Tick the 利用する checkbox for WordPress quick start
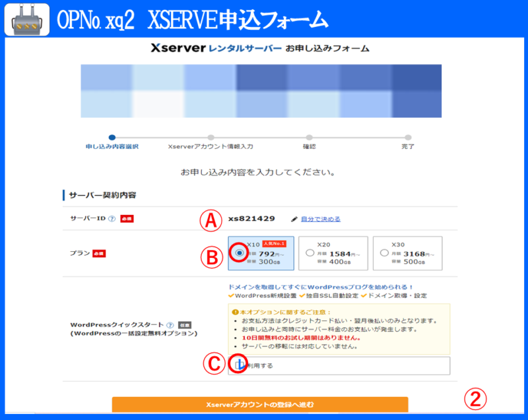This screenshot has height=420, width=528. coord(239,365)
